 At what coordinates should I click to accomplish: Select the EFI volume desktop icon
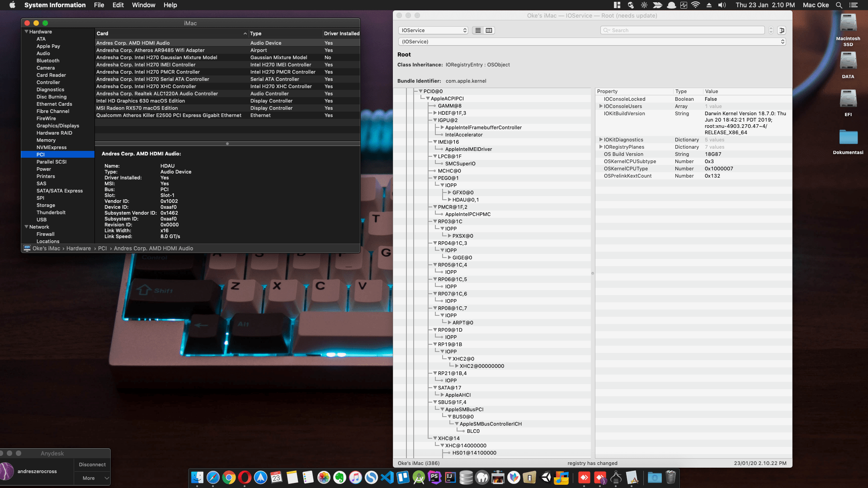(x=848, y=103)
